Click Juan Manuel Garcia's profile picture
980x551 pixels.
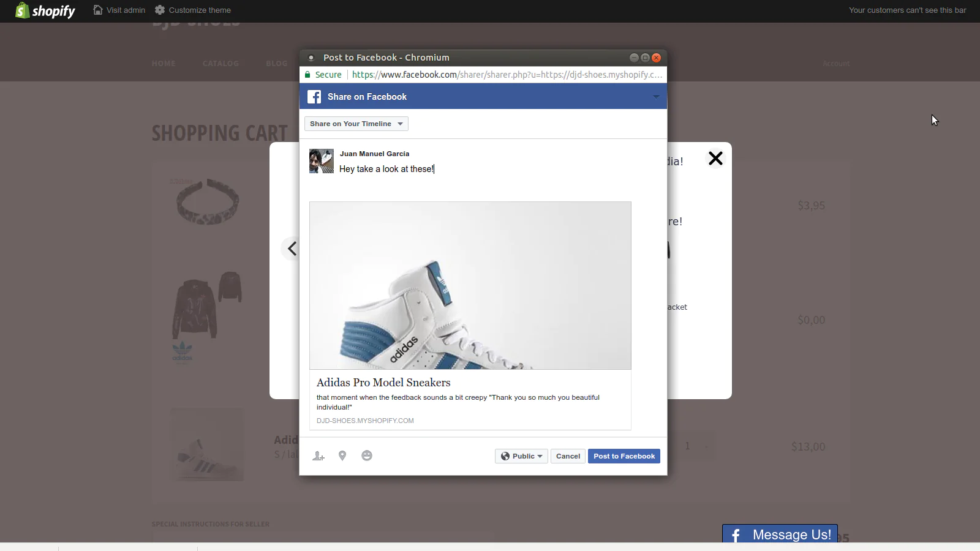click(322, 161)
